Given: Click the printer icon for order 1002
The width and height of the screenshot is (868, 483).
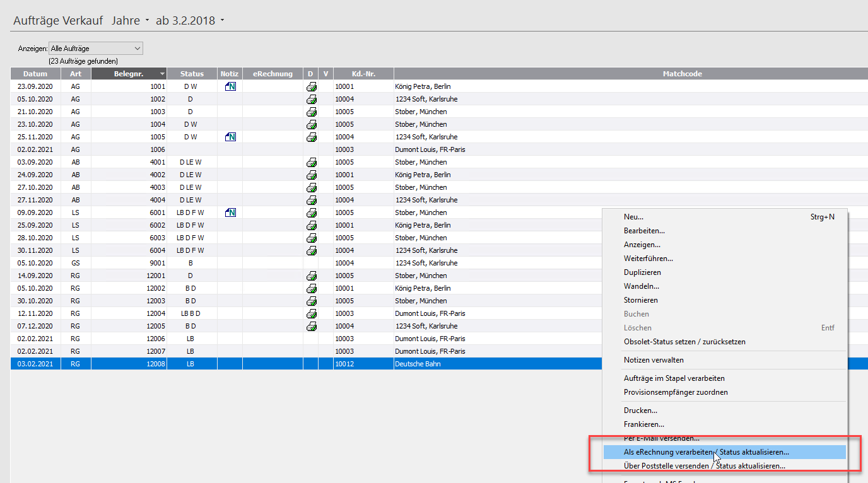Looking at the screenshot, I should 311,99.
